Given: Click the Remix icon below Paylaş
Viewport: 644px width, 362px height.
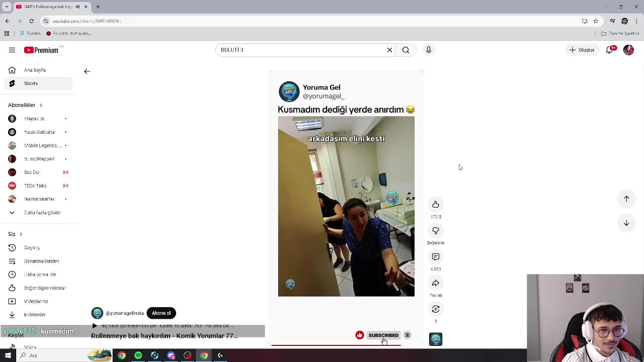Looking at the screenshot, I should (436, 309).
